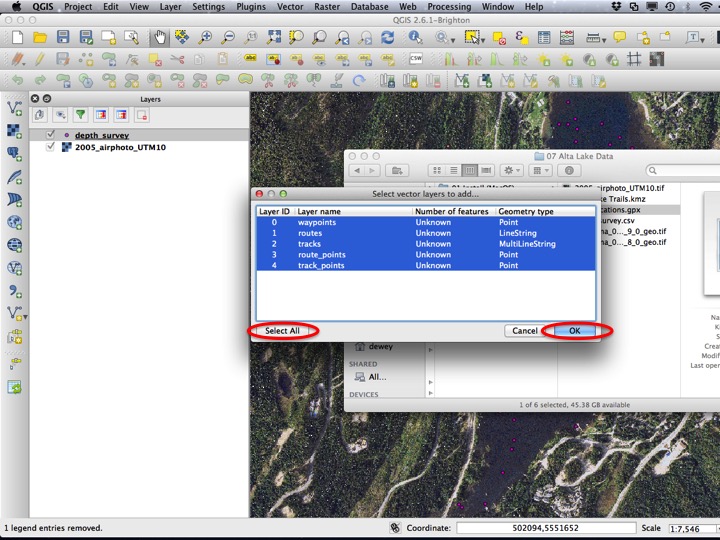The height and width of the screenshot is (540, 720).
Task: Select the track_points layer row
Action: click(x=426, y=265)
